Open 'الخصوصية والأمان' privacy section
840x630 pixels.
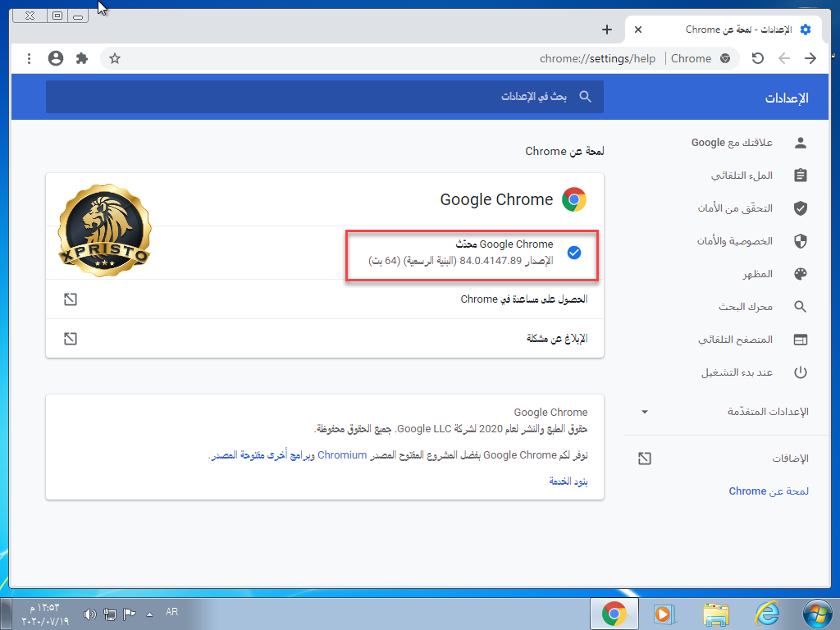tap(734, 241)
